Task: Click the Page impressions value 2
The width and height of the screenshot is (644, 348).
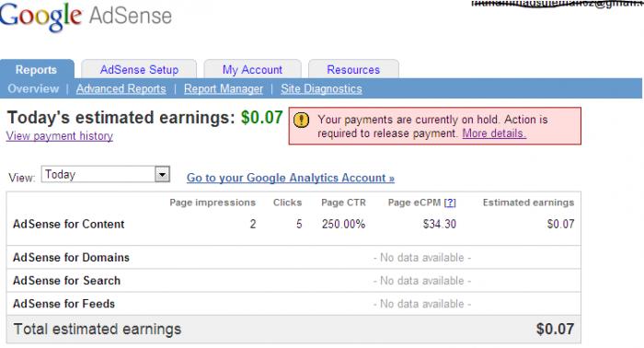Action: 253,224
